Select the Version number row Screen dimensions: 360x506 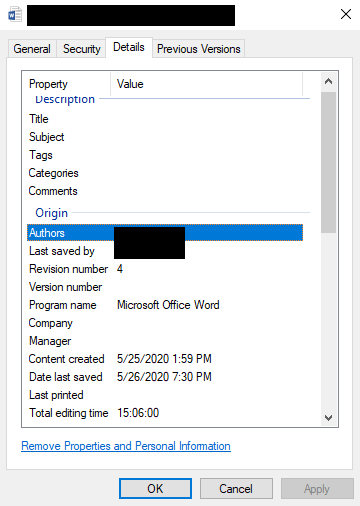point(165,287)
